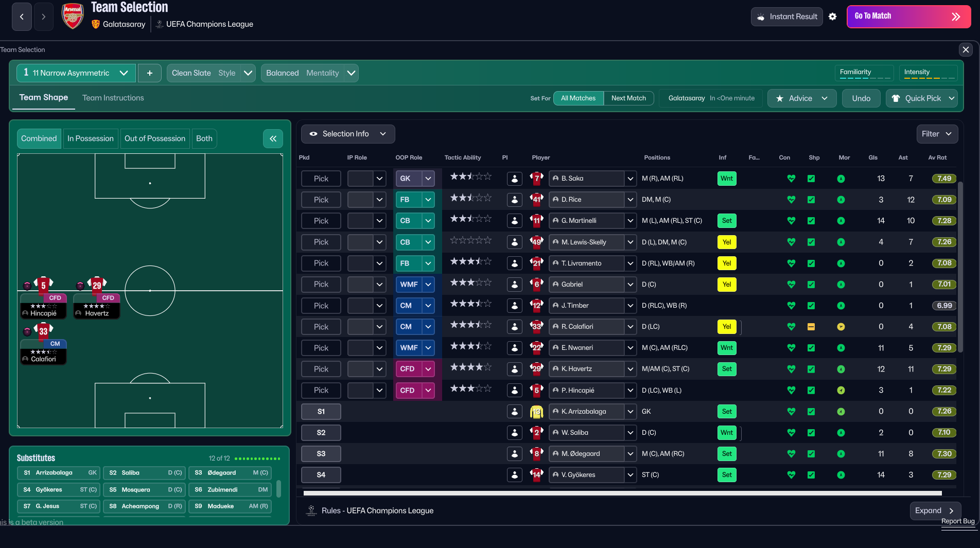Viewport: 980px width, 548px height.
Task: Open settings gear next to Instant Result
Action: click(x=832, y=16)
